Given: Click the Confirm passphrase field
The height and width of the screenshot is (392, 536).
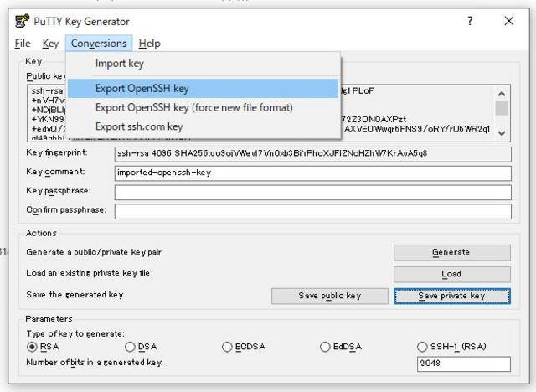Looking at the screenshot, I should (312, 212).
